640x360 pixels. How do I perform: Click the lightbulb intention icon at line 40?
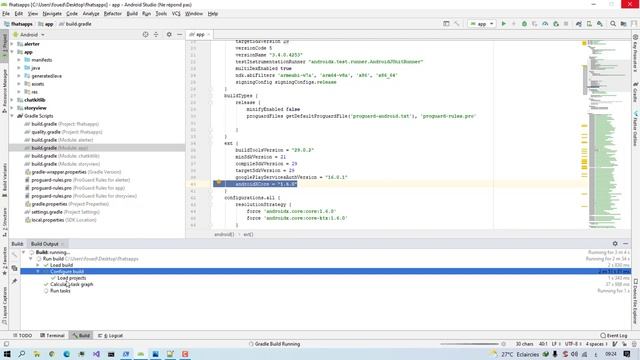[x=218, y=182]
